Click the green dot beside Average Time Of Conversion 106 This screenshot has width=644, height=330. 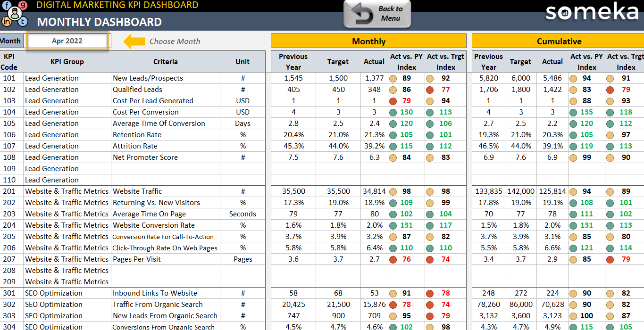click(x=430, y=124)
